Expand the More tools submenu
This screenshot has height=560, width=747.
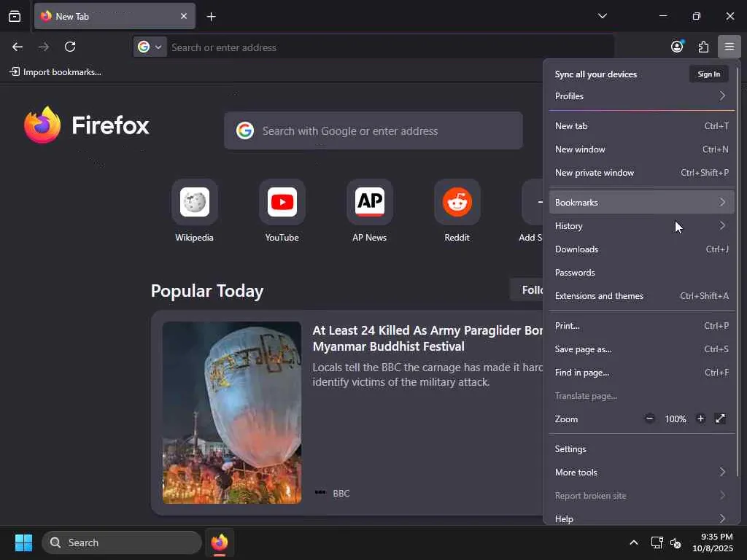pos(641,472)
